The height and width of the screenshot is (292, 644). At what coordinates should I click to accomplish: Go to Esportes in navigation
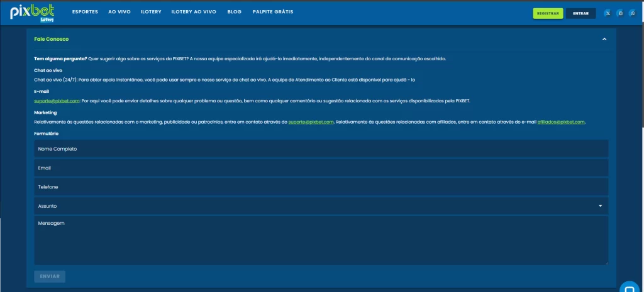click(85, 12)
